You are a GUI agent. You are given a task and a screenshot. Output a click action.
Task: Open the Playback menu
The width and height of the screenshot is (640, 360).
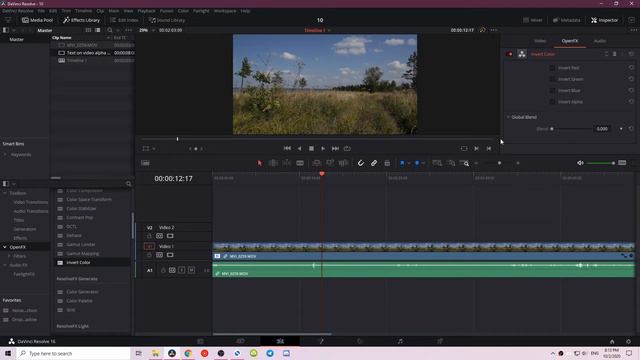(x=146, y=11)
